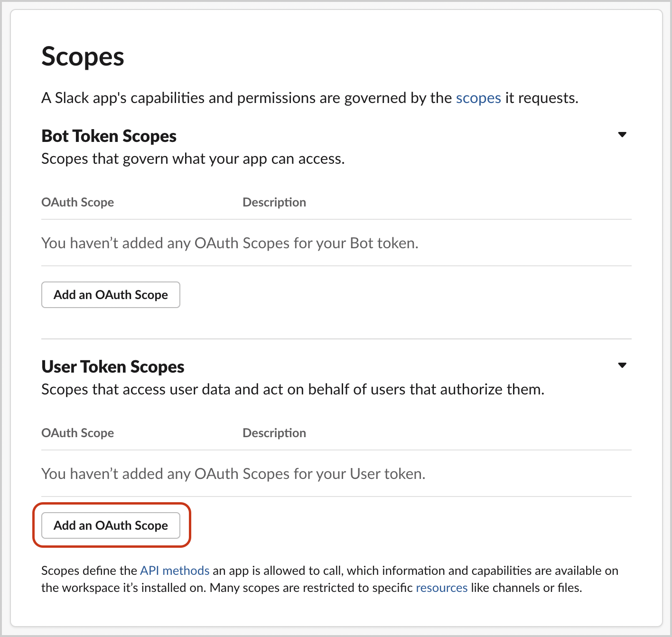Select the "User Token Scopes" heading

click(x=113, y=367)
